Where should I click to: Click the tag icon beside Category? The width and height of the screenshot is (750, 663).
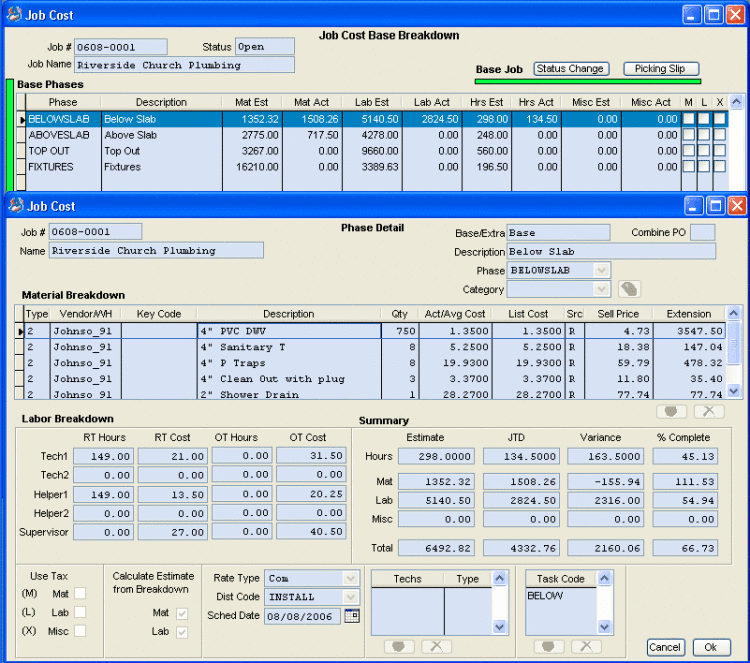pyautogui.click(x=629, y=289)
